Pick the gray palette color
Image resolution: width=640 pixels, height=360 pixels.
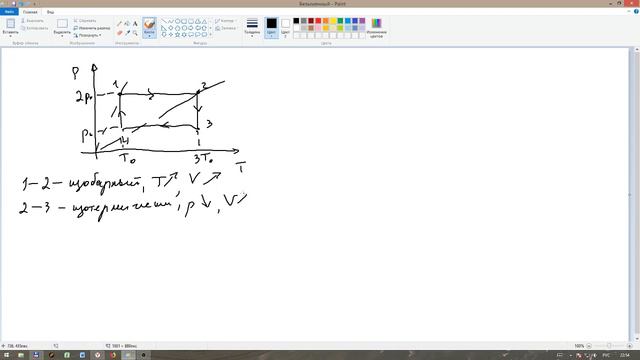pyautogui.click(x=304, y=21)
